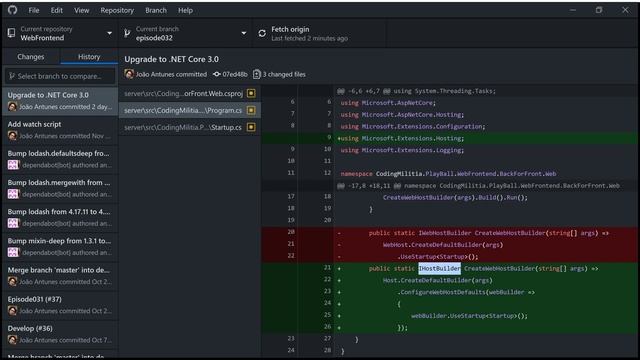Select the Develop (#36) commit
The width and height of the screenshot is (640, 360).
(60, 334)
